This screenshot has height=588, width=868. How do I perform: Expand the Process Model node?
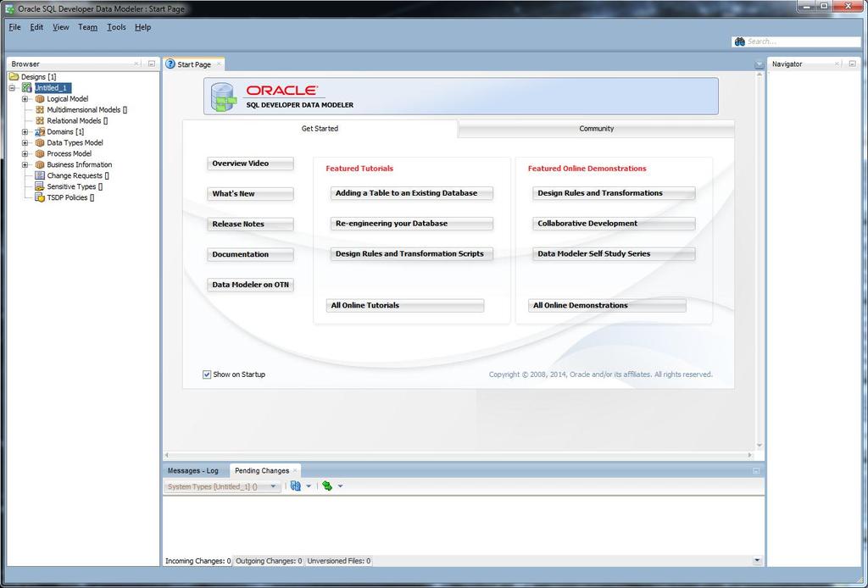tap(25, 153)
